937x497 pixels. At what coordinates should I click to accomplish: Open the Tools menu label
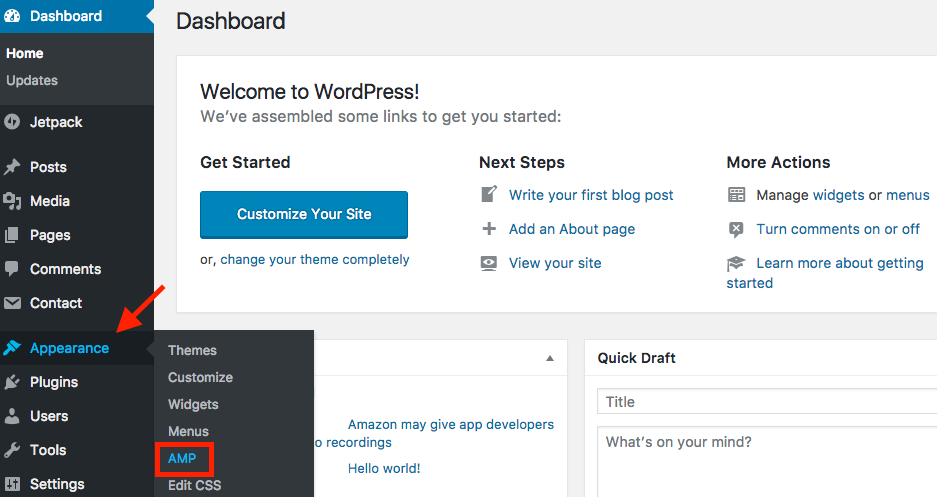coord(48,450)
